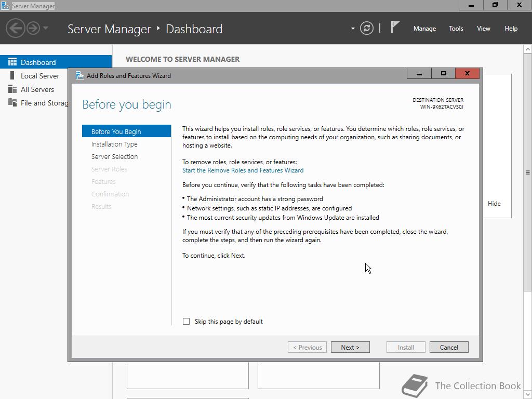This screenshot has width=532, height=399.
Task: Click the Back navigation arrow in Server Manager
Action: click(x=15, y=28)
